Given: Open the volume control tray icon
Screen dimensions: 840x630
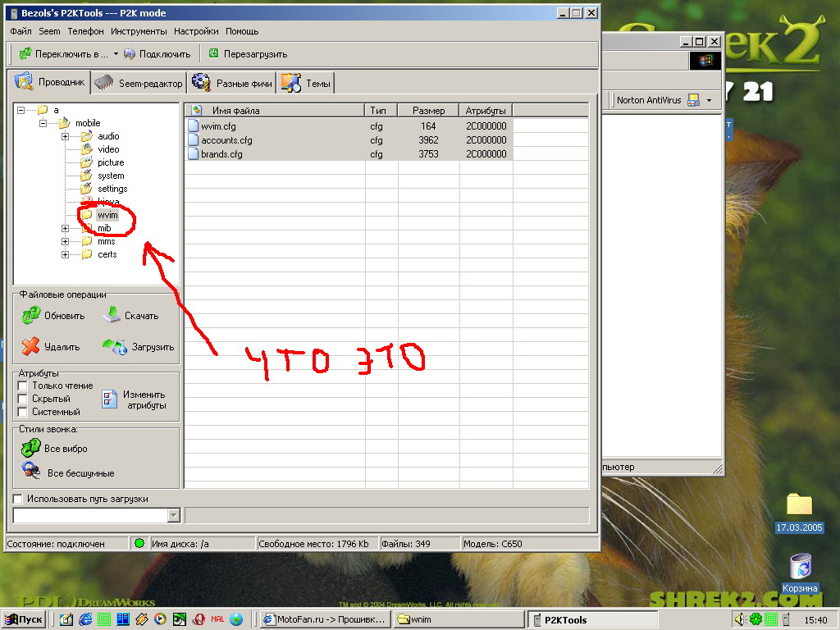Looking at the screenshot, I should click(x=741, y=620).
